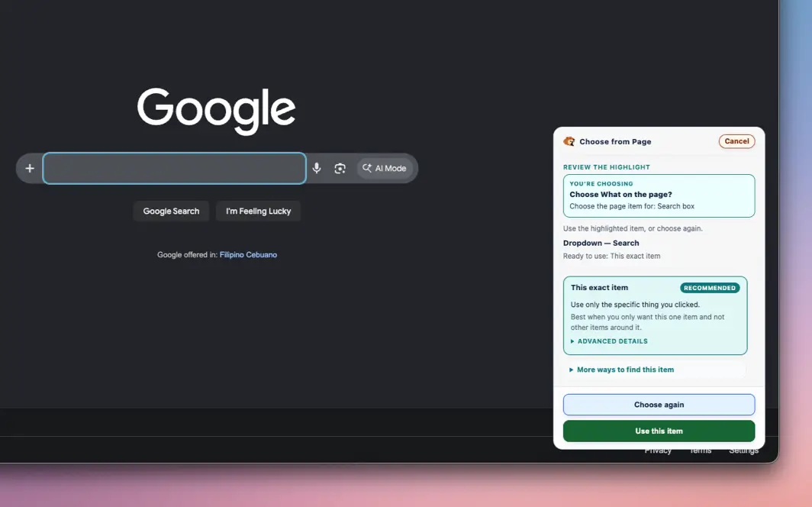The image size is (812, 507).
Task: Click I'm Feeling Lucky button
Action: tap(258, 212)
